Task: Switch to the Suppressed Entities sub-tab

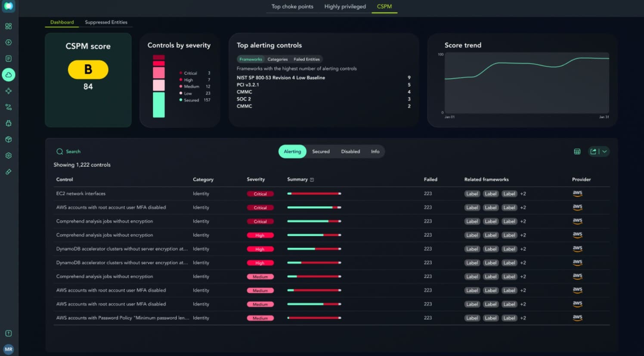Action: (106, 22)
